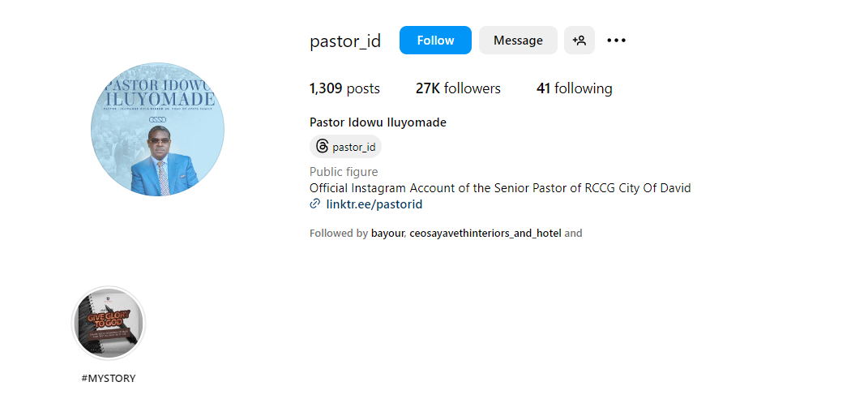Open the 27K followers list
This screenshot has height=399, width=868.
(x=458, y=88)
